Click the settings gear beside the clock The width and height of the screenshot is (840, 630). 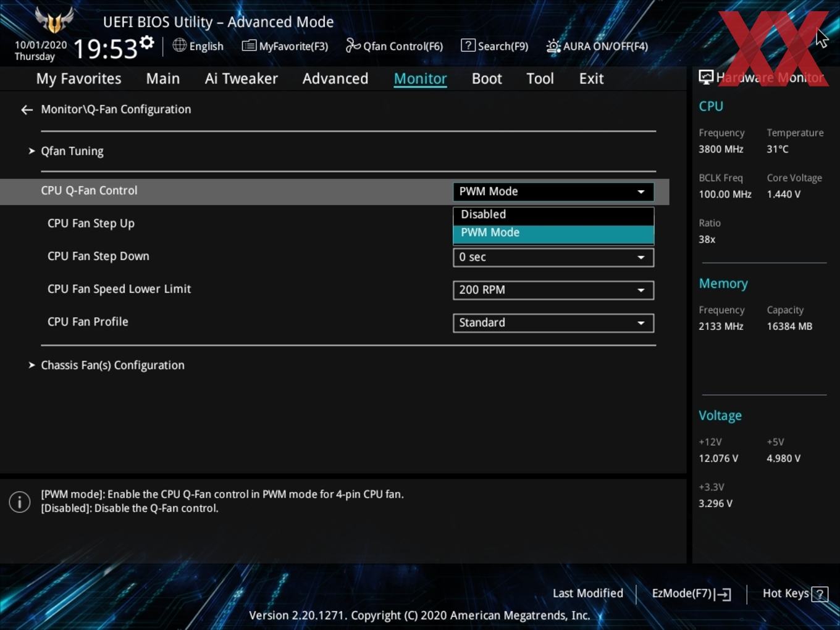click(x=147, y=42)
